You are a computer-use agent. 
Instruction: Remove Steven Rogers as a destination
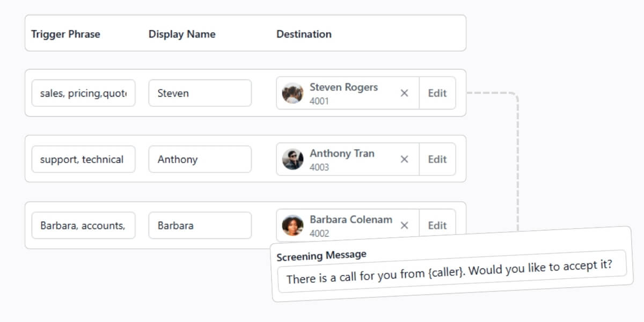coord(404,93)
